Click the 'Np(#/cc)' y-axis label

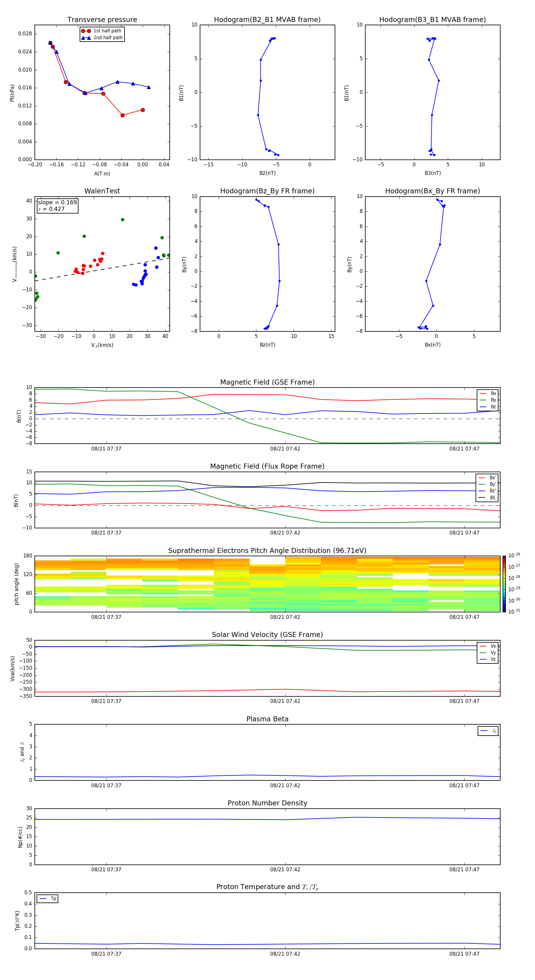pos(20,837)
